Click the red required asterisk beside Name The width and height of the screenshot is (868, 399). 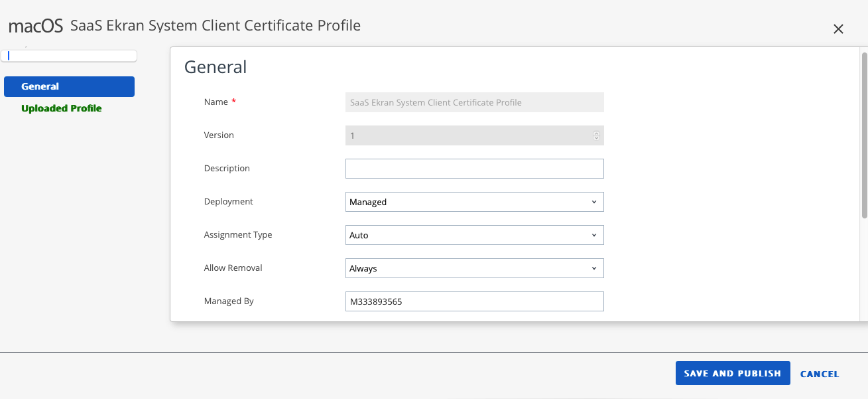[x=233, y=102]
